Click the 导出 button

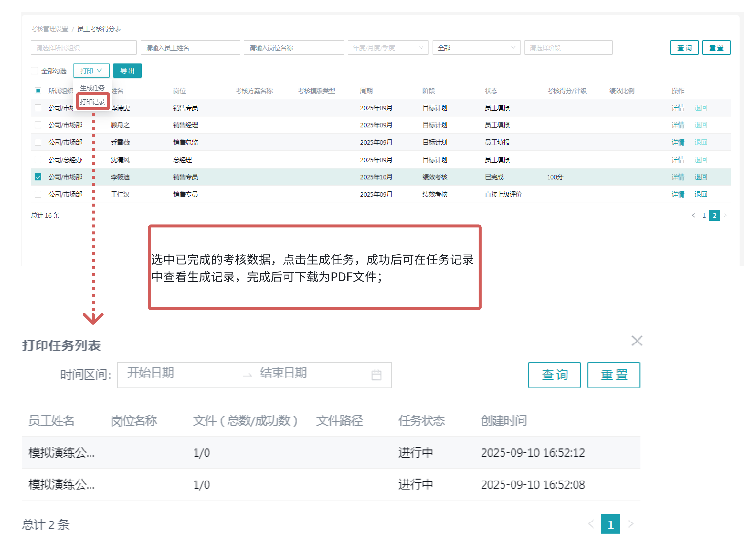click(127, 71)
